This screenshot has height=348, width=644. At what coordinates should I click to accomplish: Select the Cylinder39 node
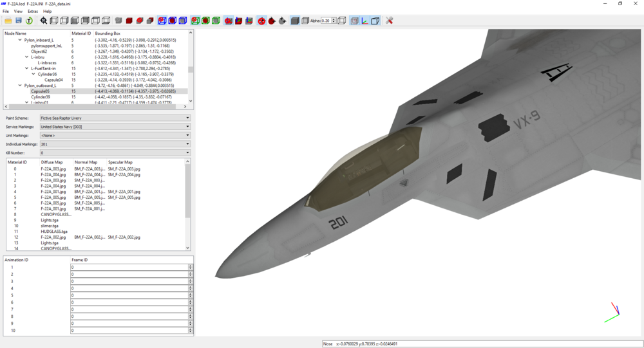coord(41,97)
